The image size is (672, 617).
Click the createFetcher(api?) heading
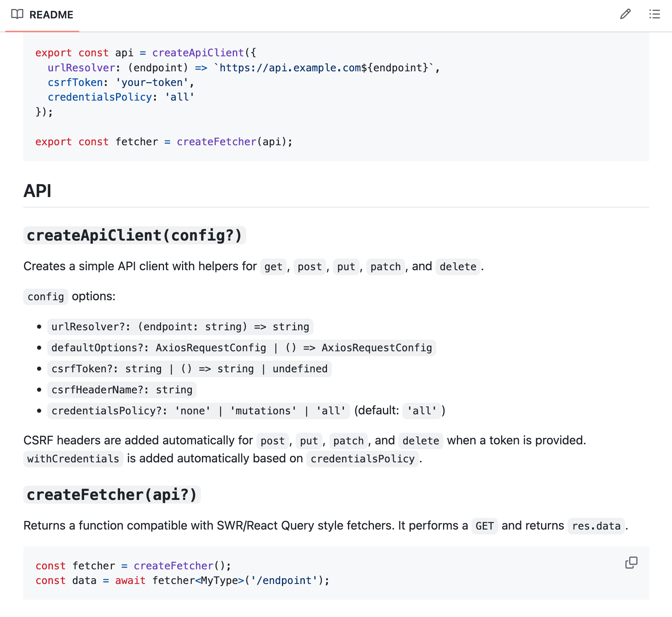coord(112,495)
